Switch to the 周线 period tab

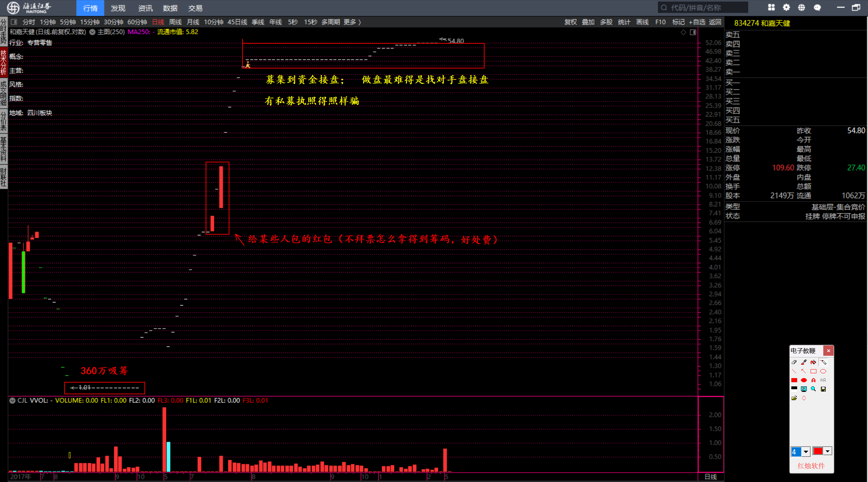175,22
